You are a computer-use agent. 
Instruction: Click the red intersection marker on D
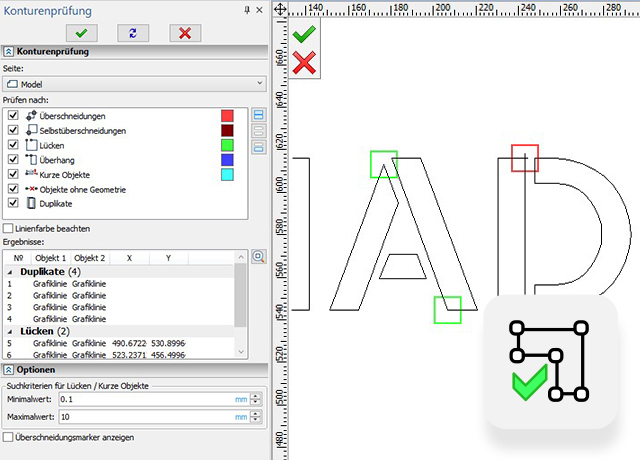(x=525, y=158)
